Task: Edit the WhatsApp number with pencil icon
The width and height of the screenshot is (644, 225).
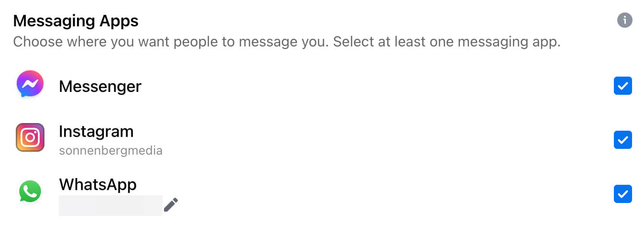Action: (171, 205)
